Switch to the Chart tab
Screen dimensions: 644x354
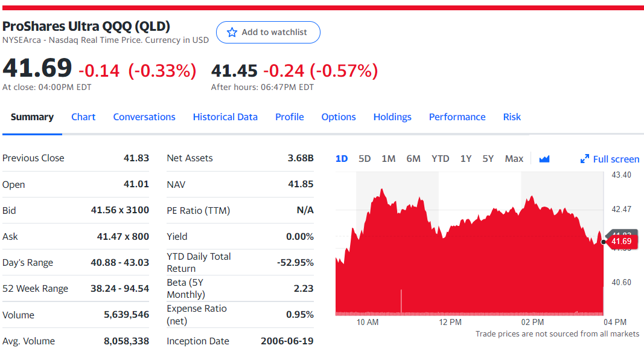(x=83, y=117)
